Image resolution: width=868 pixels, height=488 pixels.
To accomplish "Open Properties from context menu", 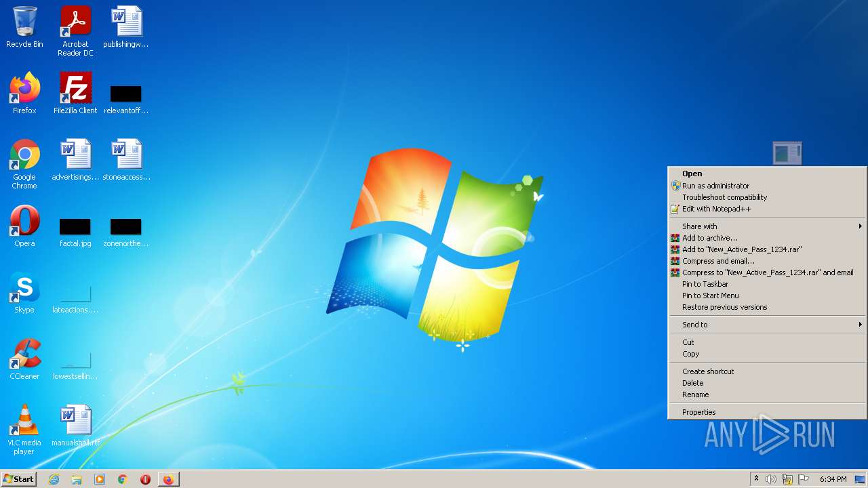I will (767, 412).
